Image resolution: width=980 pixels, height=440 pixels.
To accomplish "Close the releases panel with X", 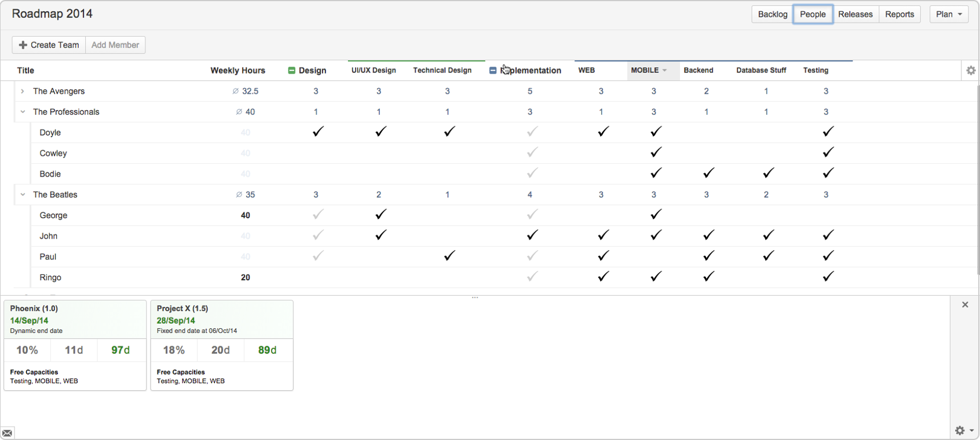I will (965, 305).
